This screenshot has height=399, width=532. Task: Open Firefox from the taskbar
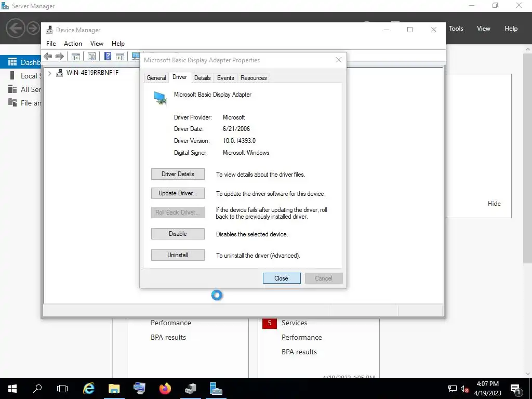tap(165, 389)
